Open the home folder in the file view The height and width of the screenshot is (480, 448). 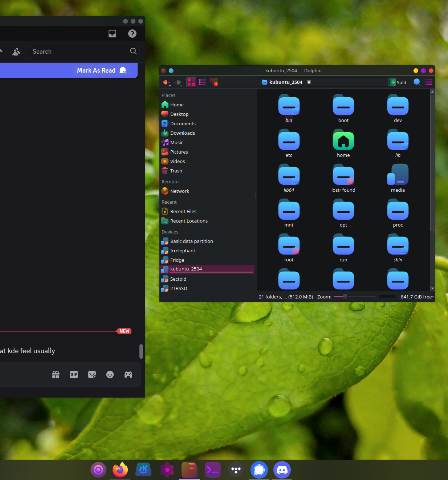343,142
